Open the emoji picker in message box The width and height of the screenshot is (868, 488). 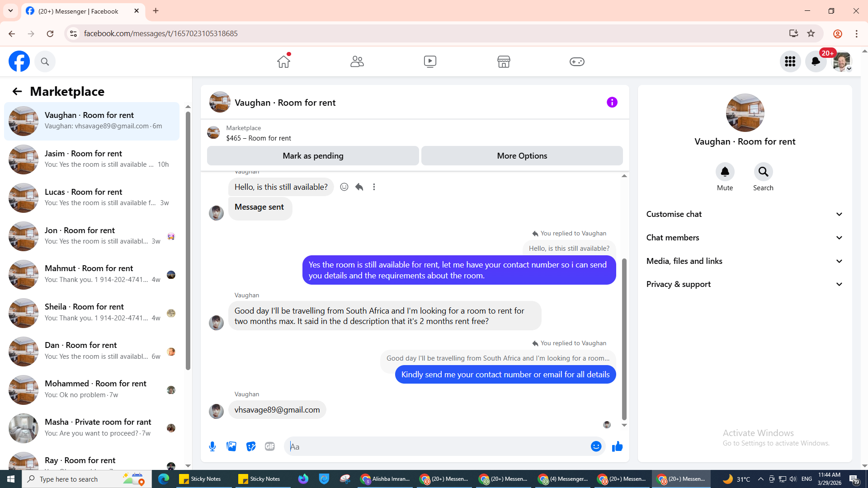[596, 447]
